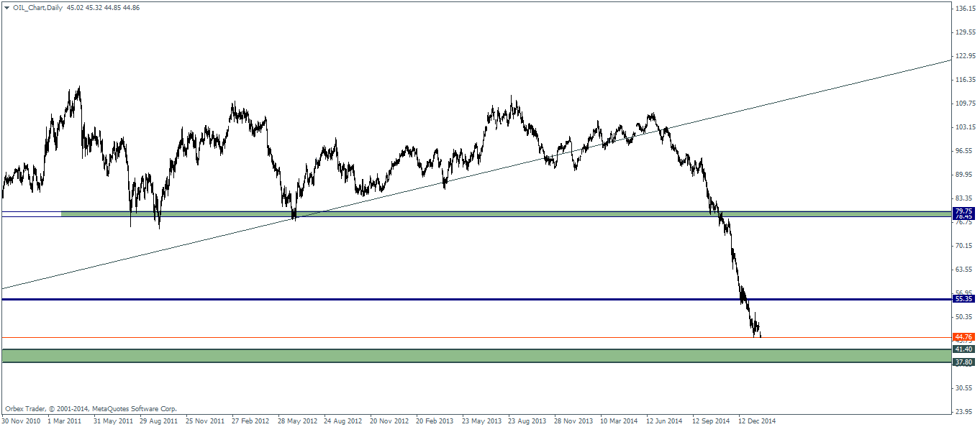Click the 136.15 price axis label
The height and width of the screenshot is (427, 980).
[x=965, y=9]
